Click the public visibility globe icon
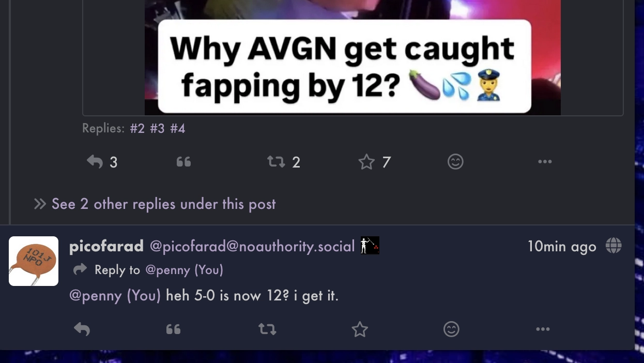 pos(614,246)
